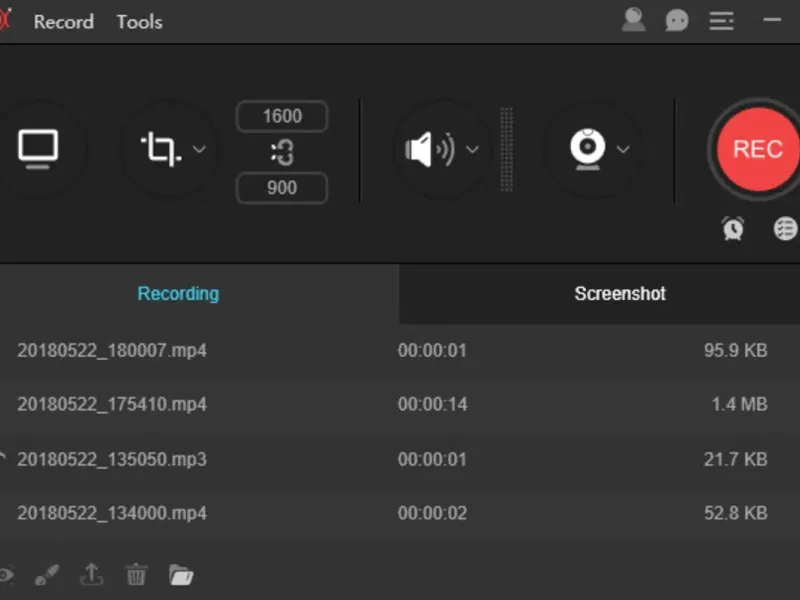Open the audio source dropdown arrow
Screen dimensions: 800x600
[x=472, y=149]
